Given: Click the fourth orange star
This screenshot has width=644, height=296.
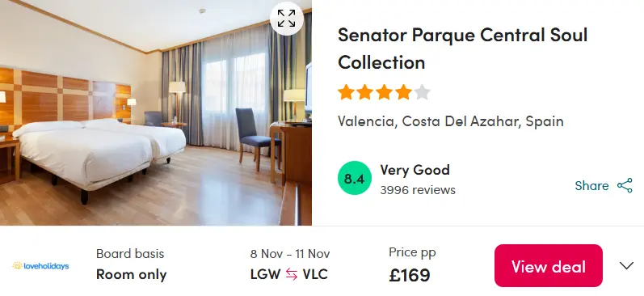Looking at the screenshot, I should pos(403,92).
